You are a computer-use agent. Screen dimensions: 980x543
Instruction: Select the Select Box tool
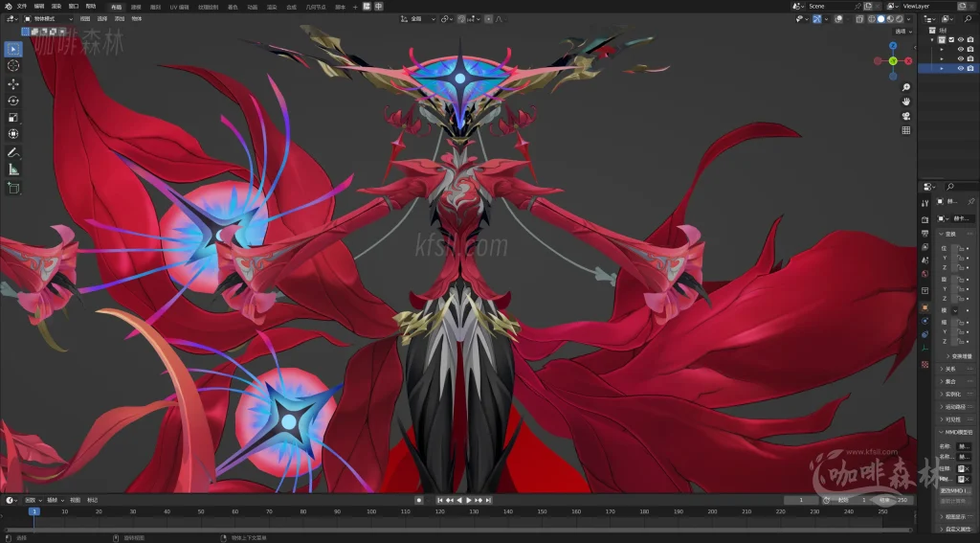click(13, 49)
